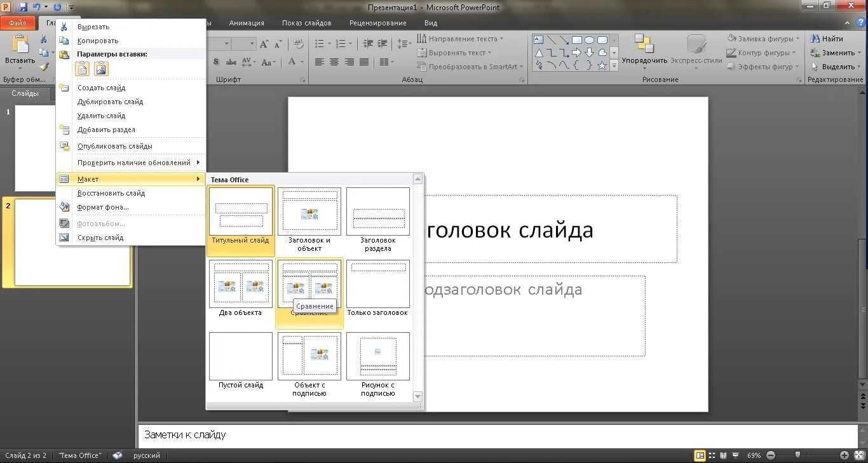The width and height of the screenshot is (868, 463).
Task: Choose 'Удалить слайд' in context menu
Action: (x=131, y=116)
